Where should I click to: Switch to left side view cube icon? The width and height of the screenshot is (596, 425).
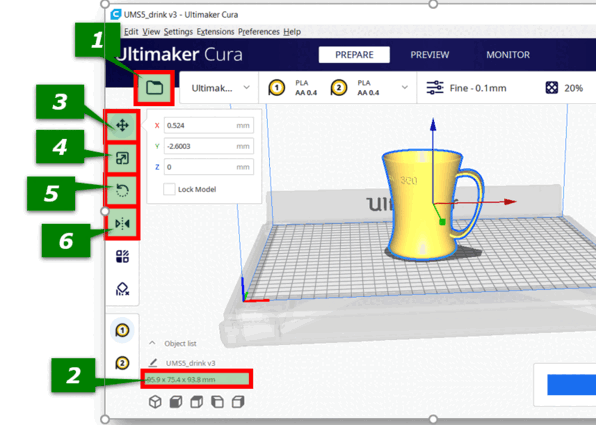[x=217, y=402]
